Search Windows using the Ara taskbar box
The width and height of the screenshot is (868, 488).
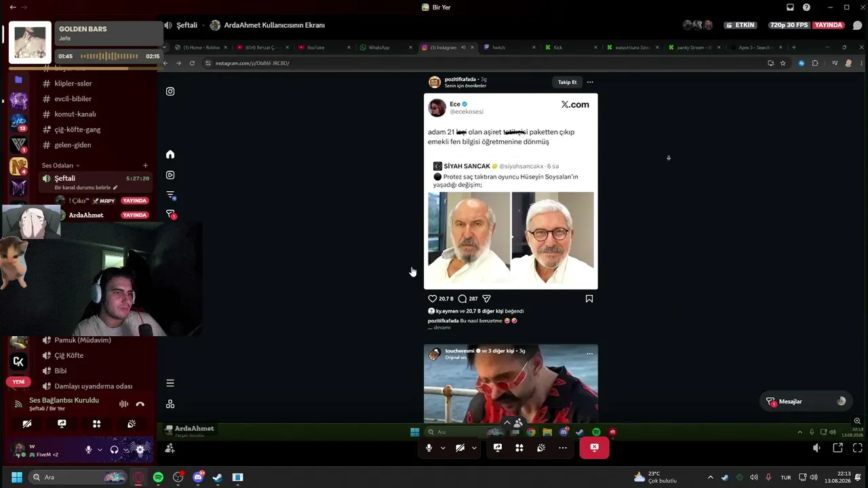click(x=78, y=477)
